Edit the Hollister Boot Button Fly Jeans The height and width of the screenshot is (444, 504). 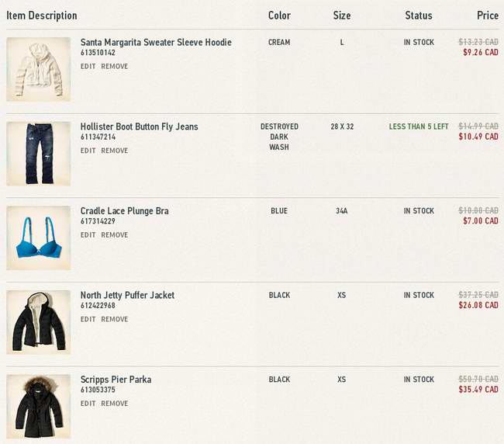(88, 151)
